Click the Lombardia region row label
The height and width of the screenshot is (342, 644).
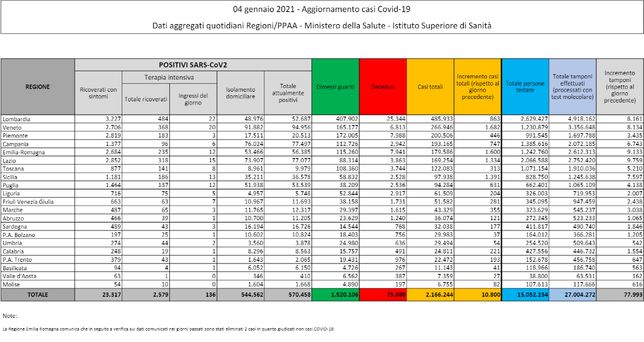pos(16,119)
